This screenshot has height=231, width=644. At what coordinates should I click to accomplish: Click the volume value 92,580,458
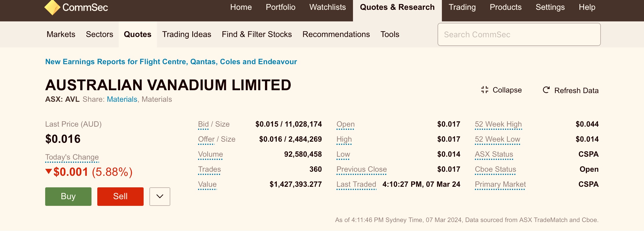point(303,154)
